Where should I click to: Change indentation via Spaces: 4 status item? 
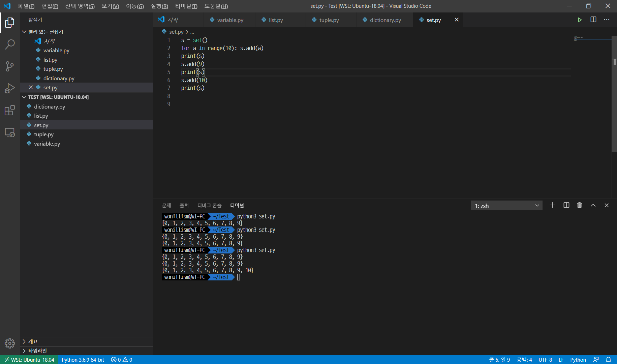[524, 360]
